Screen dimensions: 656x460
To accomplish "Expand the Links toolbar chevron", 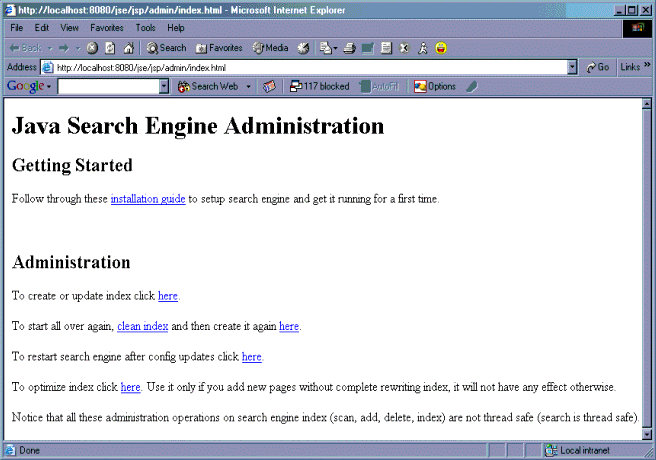I will point(647,64).
